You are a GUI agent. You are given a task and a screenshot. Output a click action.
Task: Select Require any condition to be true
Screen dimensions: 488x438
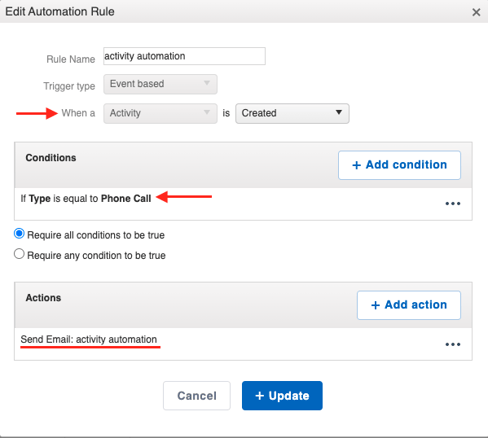tap(19, 254)
